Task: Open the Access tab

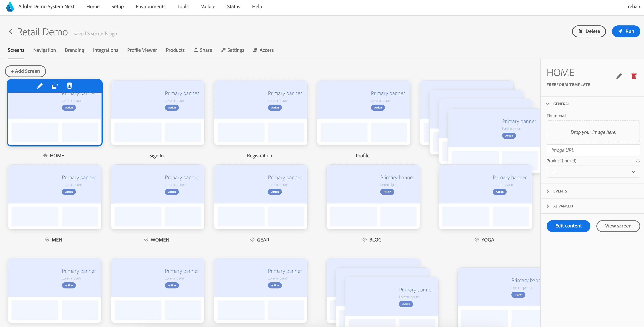Action: click(263, 50)
